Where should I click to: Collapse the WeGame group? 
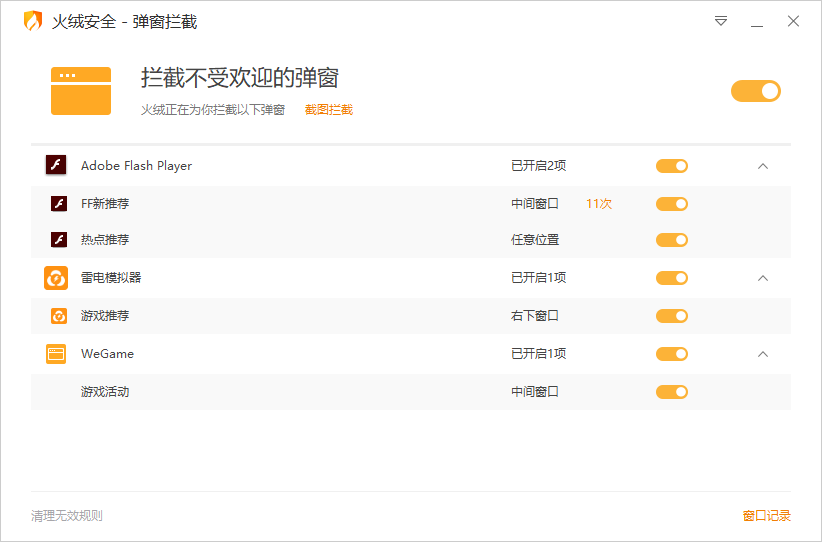(x=763, y=354)
